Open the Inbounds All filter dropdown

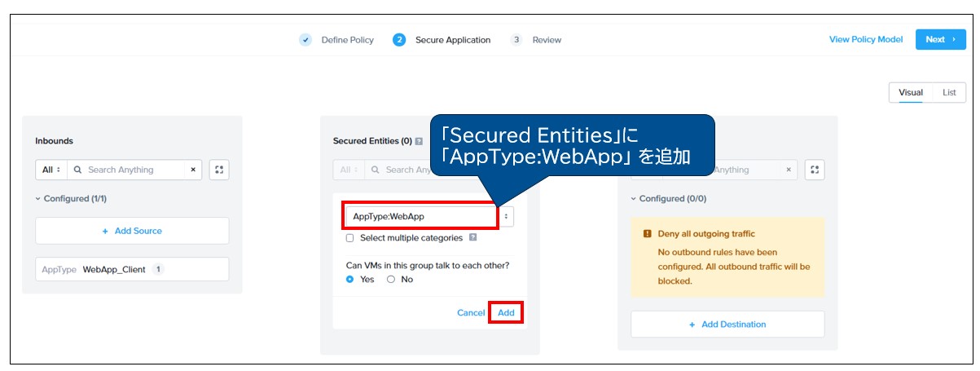[x=51, y=170]
